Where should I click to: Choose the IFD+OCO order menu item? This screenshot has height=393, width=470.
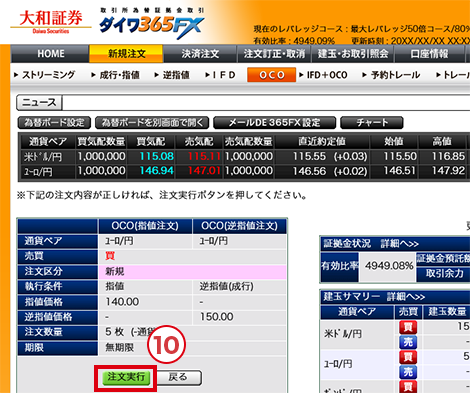(323, 75)
